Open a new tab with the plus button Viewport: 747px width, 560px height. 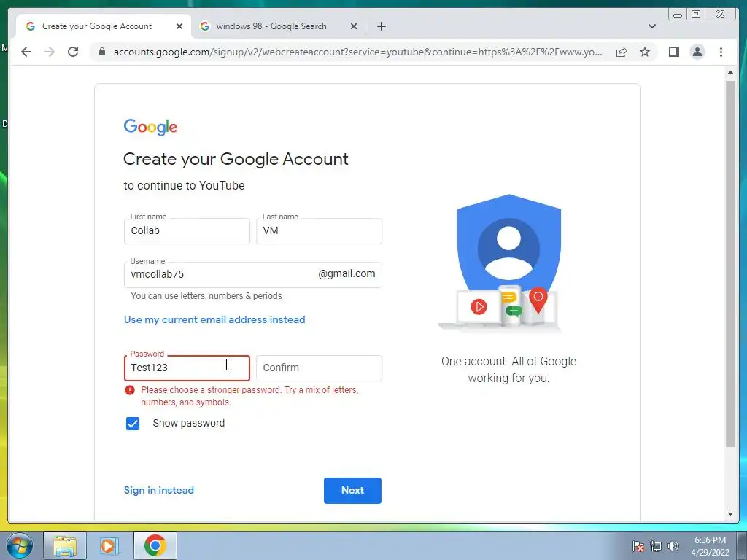(381, 26)
